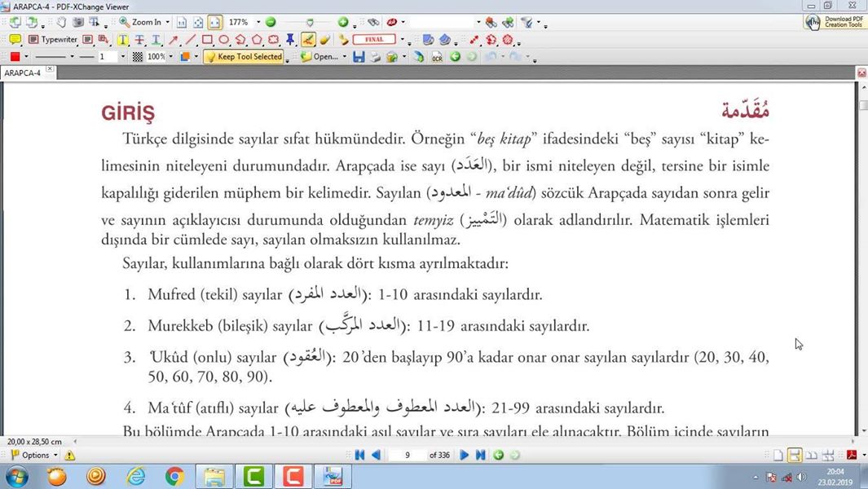Open Windows Start menu
This screenshot has height=489, width=868.
(x=16, y=476)
